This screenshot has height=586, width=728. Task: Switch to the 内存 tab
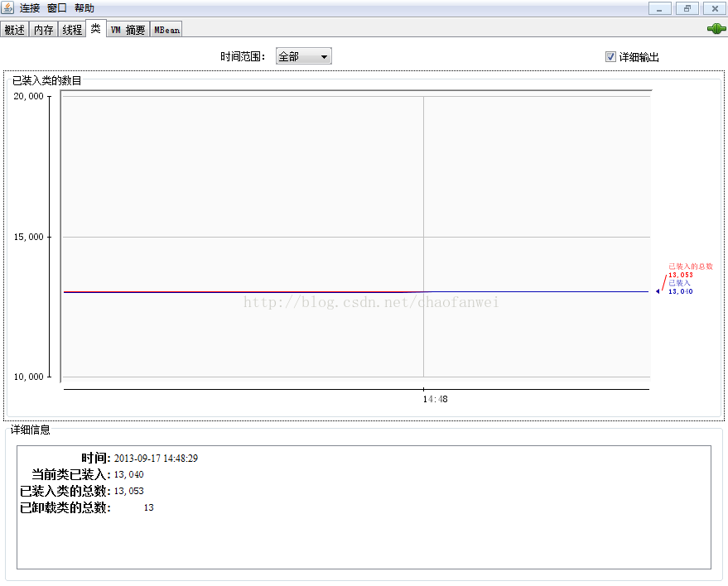pyautogui.click(x=44, y=30)
